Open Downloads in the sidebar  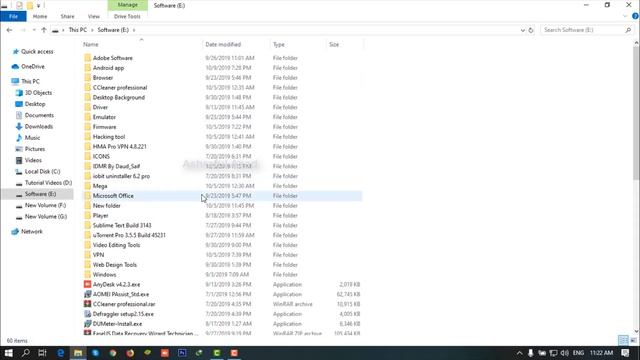(39, 127)
